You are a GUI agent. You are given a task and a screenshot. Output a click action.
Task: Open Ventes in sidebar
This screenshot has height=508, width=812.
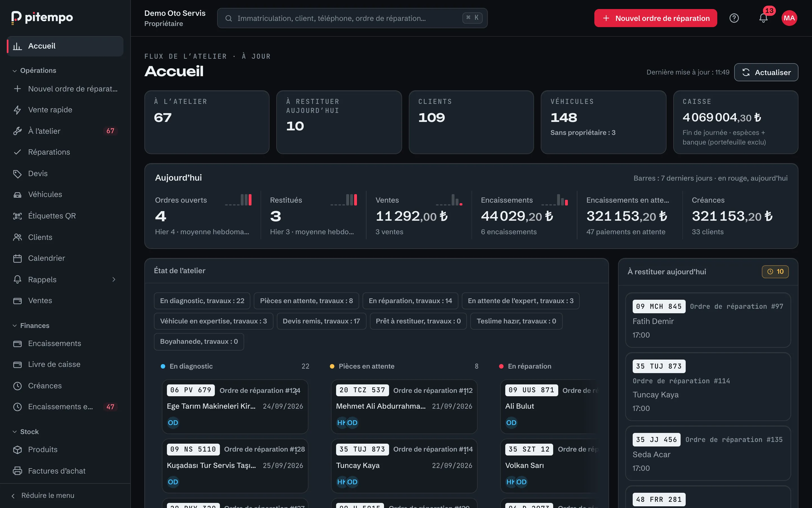click(x=65, y=301)
